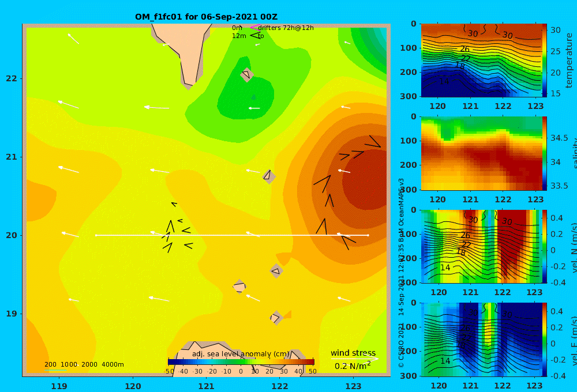The image size is (577, 392).
Task: Click the '25' tick on temperature colorbar
Action: [556, 51]
